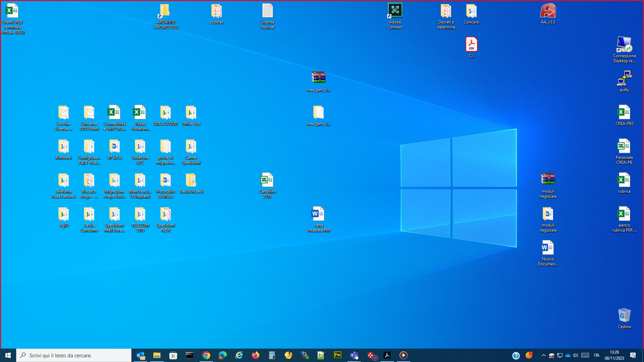Click the taskbar search box

pyautogui.click(x=74, y=355)
